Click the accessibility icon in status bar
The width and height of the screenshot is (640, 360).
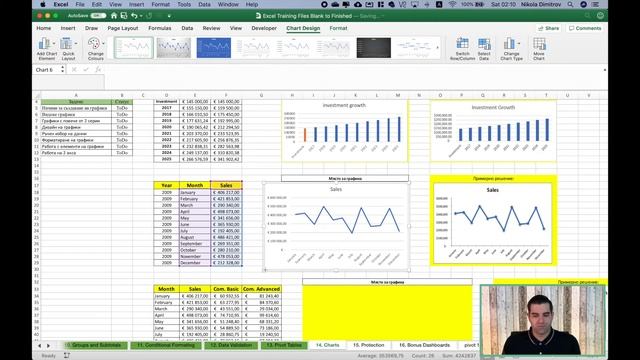[x=67, y=356]
